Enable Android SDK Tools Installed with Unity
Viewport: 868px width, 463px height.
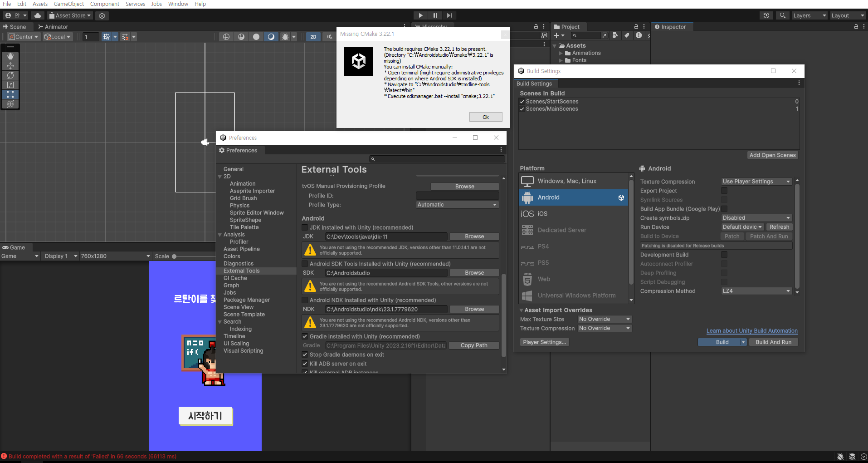[305, 264]
